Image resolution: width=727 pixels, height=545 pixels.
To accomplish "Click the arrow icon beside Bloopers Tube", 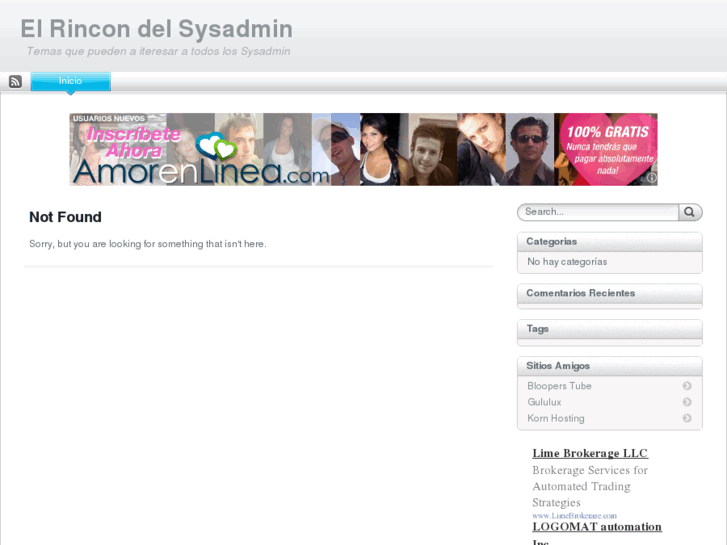I will [687, 386].
